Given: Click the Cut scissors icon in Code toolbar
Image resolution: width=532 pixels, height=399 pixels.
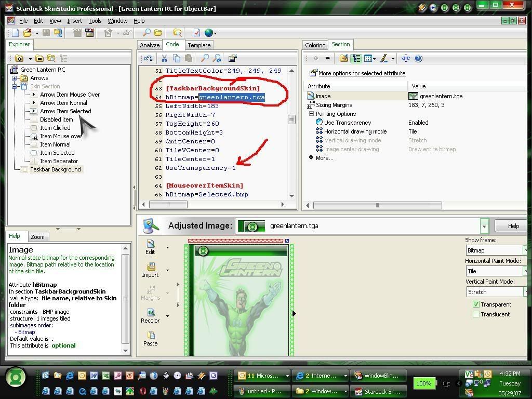Looking at the screenshot, I should pyautogui.click(x=165, y=58).
